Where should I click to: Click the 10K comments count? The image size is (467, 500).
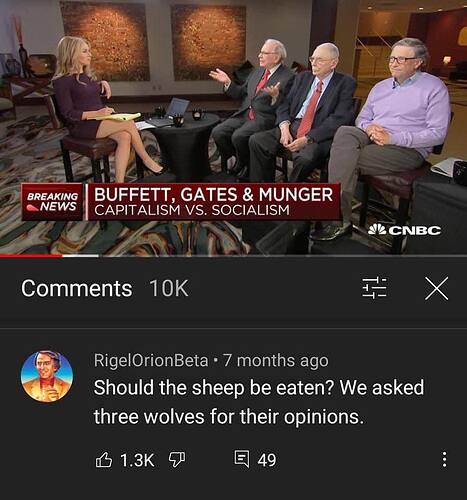point(169,288)
